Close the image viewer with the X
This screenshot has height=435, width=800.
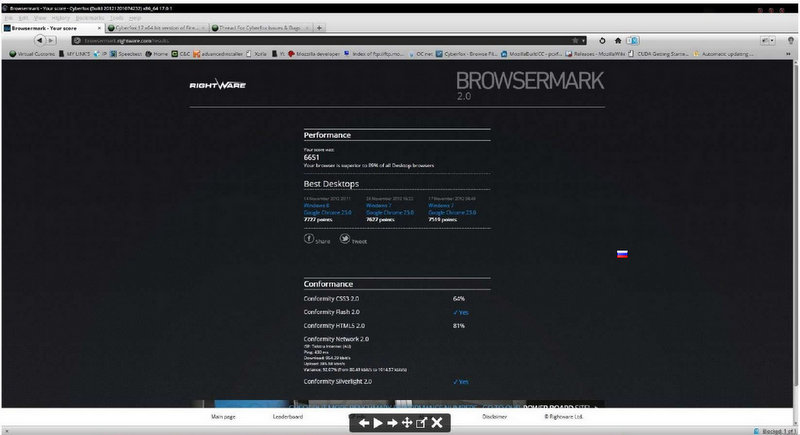437,423
